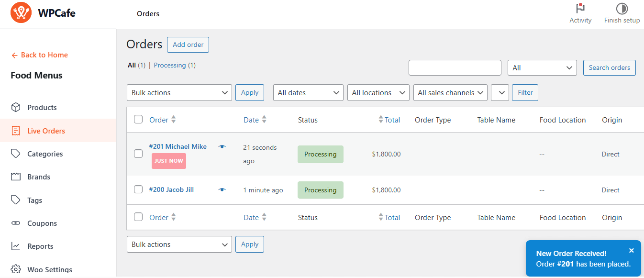Open Reports from the sidebar
The height and width of the screenshot is (278, 644).
pos(40,246)
